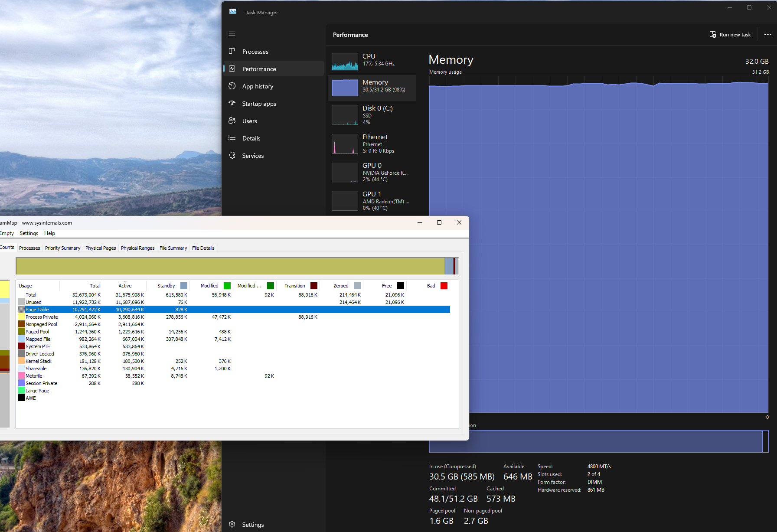Switch to the Physical Pages tab
This screenshot has width=777, height=532.
pos(101,248)
